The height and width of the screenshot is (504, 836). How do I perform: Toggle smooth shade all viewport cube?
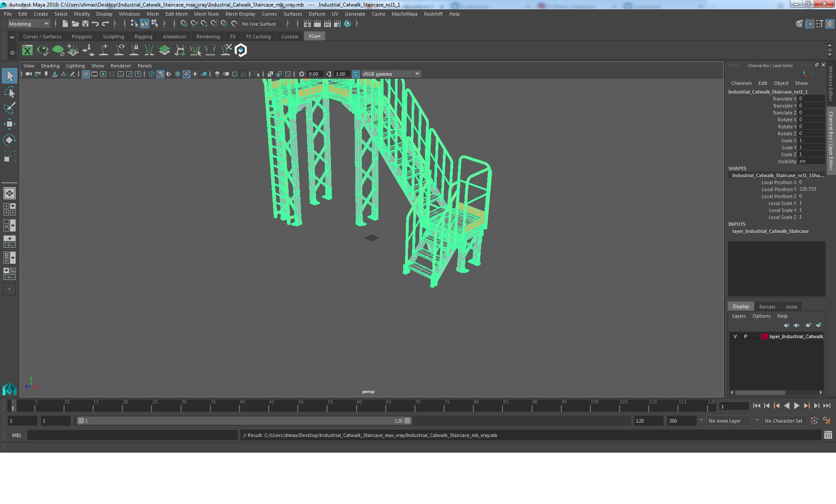pyautogui.click(x=160, y=74)
